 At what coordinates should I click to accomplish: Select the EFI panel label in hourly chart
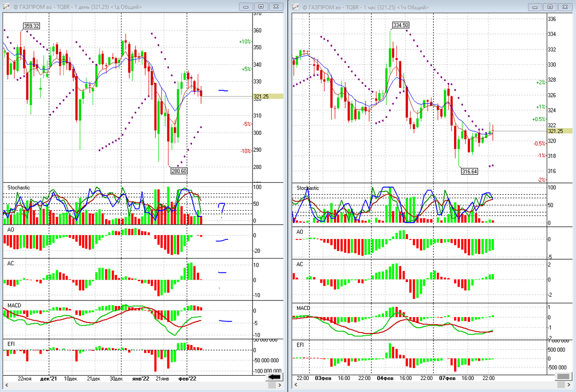click(300, 344)
